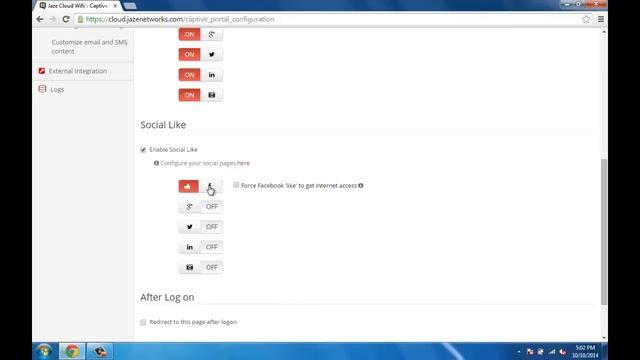Turn off Twitter login ON toggle
640x360 pixels.
point(189,54)
